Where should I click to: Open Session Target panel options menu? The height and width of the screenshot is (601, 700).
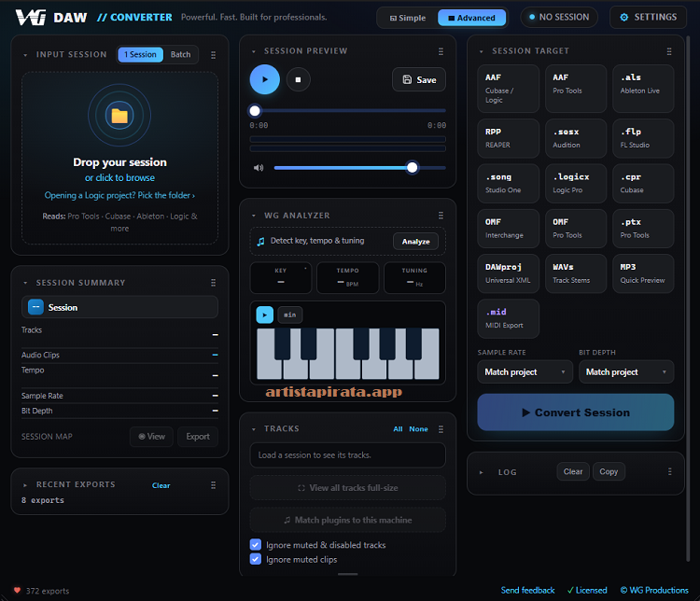click(x=669, y=52)
